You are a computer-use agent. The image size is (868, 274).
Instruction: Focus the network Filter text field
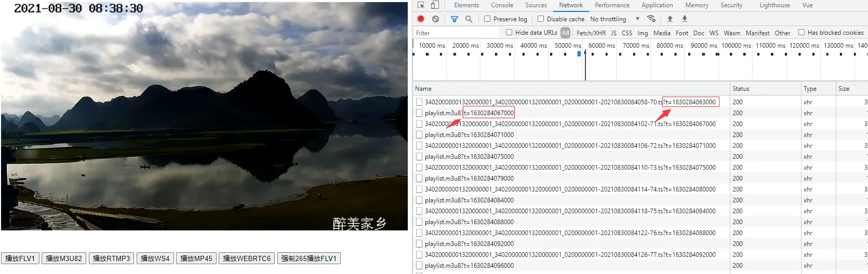pyautogui.click(x=456, y=33)
